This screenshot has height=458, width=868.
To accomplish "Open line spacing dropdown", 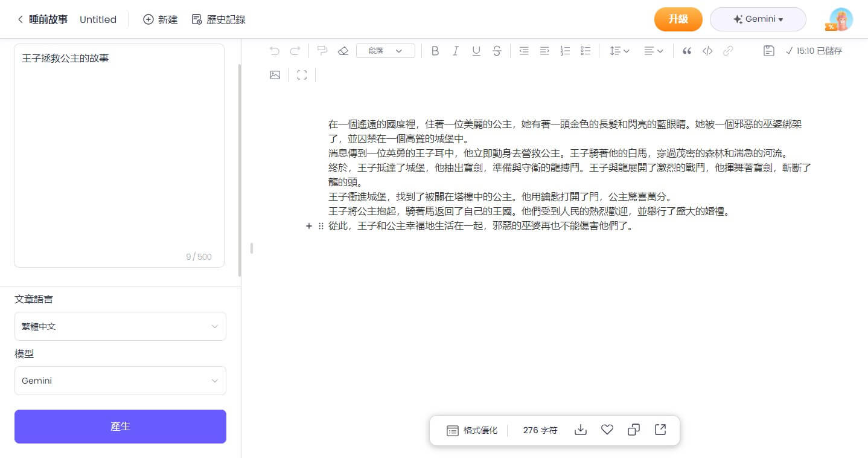I will 619,51.
